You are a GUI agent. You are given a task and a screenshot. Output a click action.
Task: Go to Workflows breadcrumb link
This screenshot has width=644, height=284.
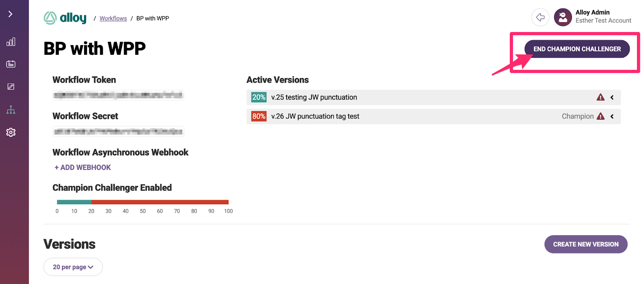(x=113, y=18)
